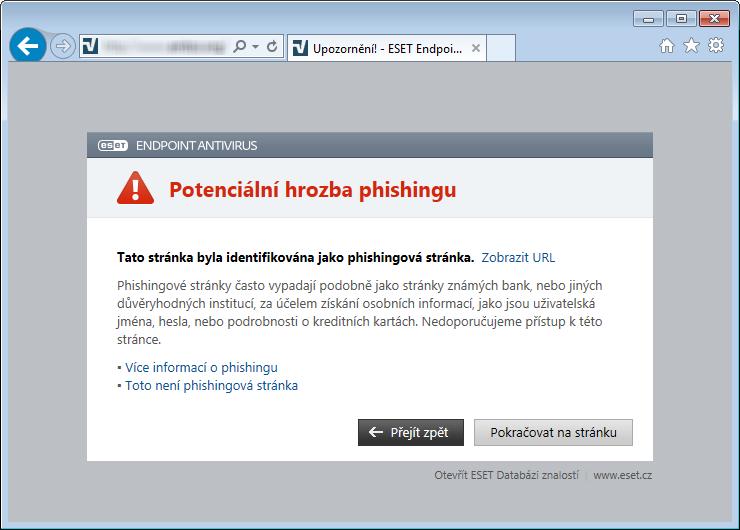Visit the www.eset.cz link

622,475
